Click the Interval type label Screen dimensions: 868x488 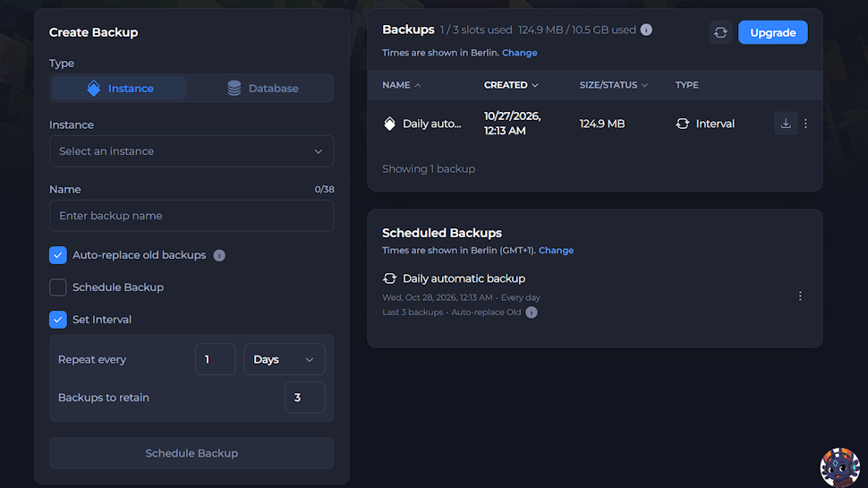715,124
